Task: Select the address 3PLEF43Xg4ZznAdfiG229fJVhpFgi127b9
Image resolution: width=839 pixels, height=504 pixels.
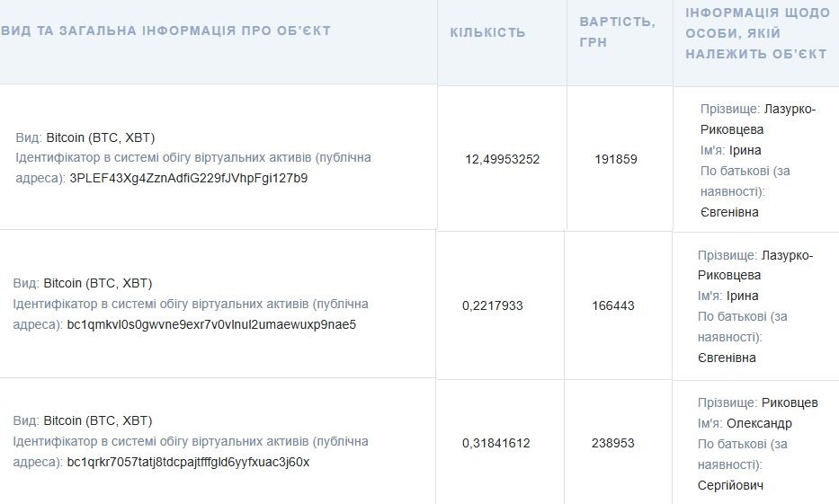Action: pyautogui.click(x=189, y=178)
